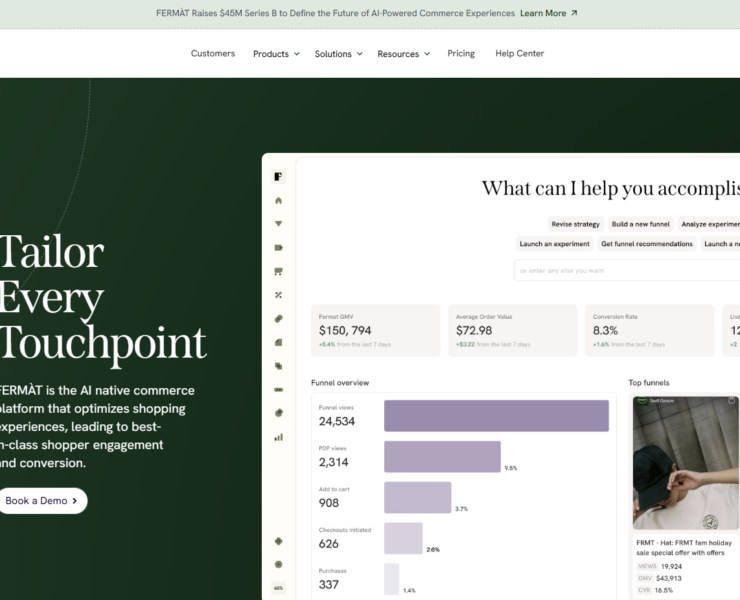The image size is (740, 600).
Task: Click Learn More in announcement banner
Action: tap(543, 13)
